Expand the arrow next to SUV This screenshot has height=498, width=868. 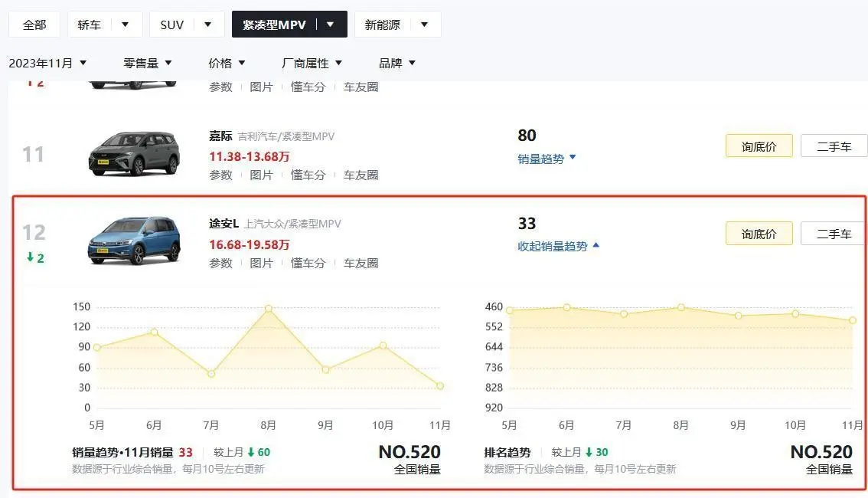coord(207,25)
